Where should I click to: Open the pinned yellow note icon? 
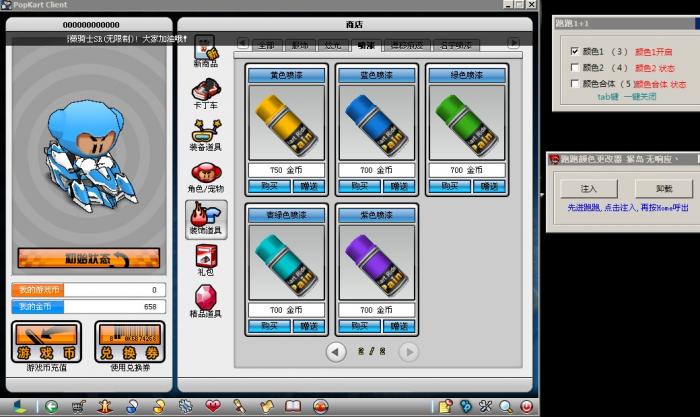(x=446, y=406)
